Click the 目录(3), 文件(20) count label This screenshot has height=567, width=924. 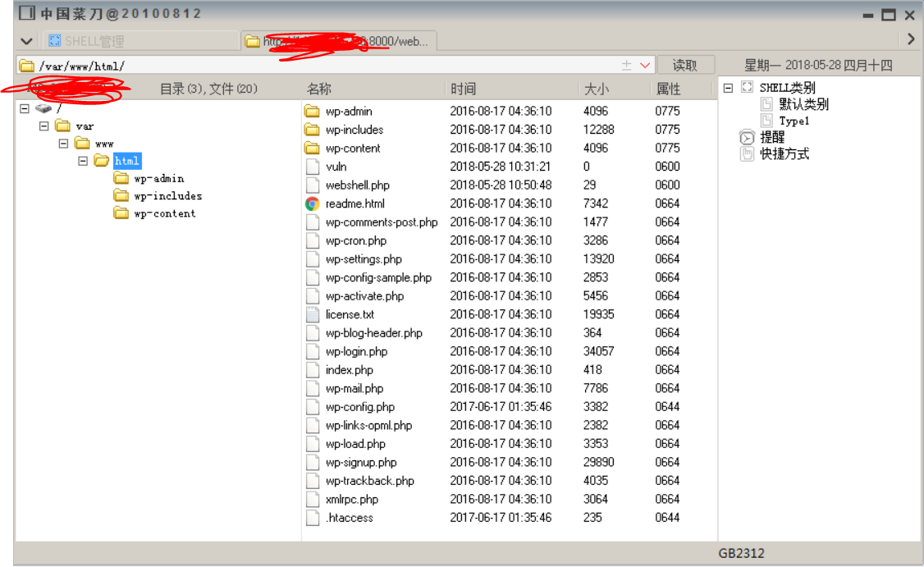(x=208, y=89)
